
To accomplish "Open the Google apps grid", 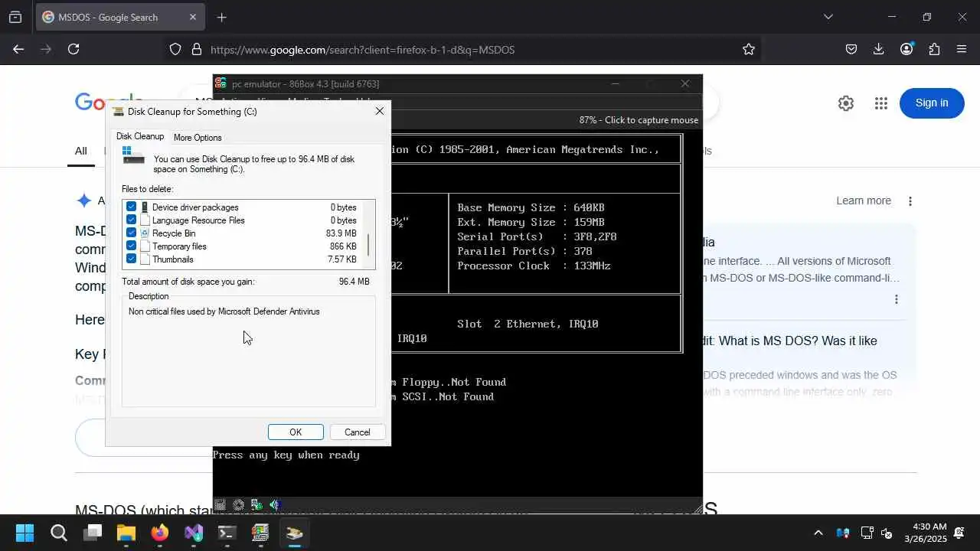I will (x=881, y=103).
